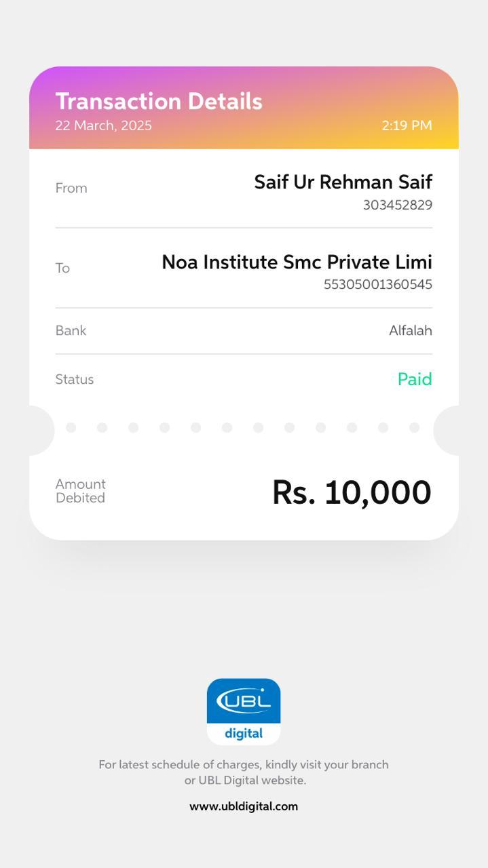Click the dotted receipt tear line
The image size is (488, 868).
(243, 427)
